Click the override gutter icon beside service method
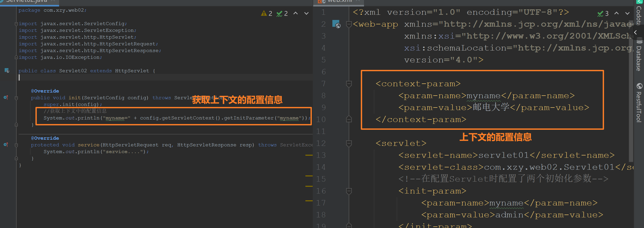644x228 pixels. pos(6,145)
